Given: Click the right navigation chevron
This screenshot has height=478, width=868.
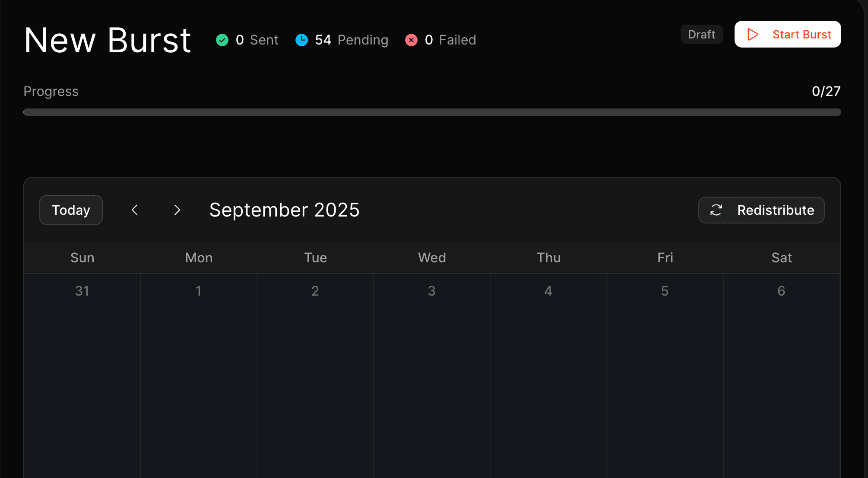Looking at the screenshot, I should [x=177, y=210].
